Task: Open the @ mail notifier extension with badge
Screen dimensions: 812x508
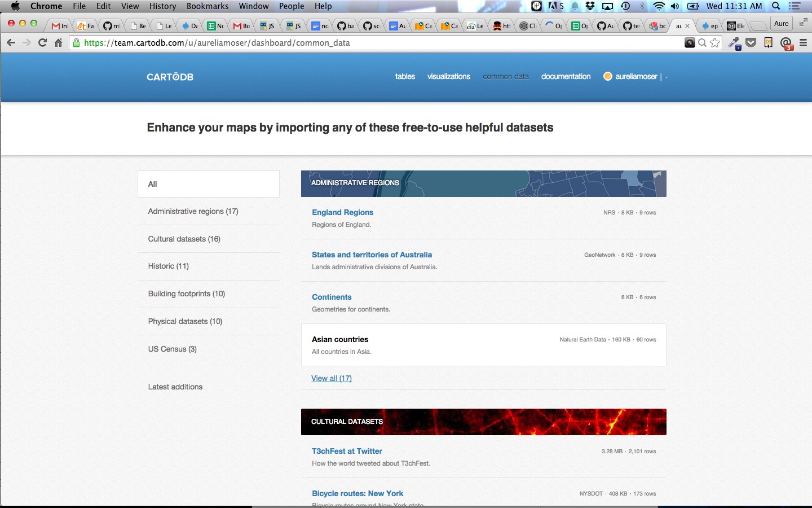Action: pyautogui.click(x=786, y=43)
